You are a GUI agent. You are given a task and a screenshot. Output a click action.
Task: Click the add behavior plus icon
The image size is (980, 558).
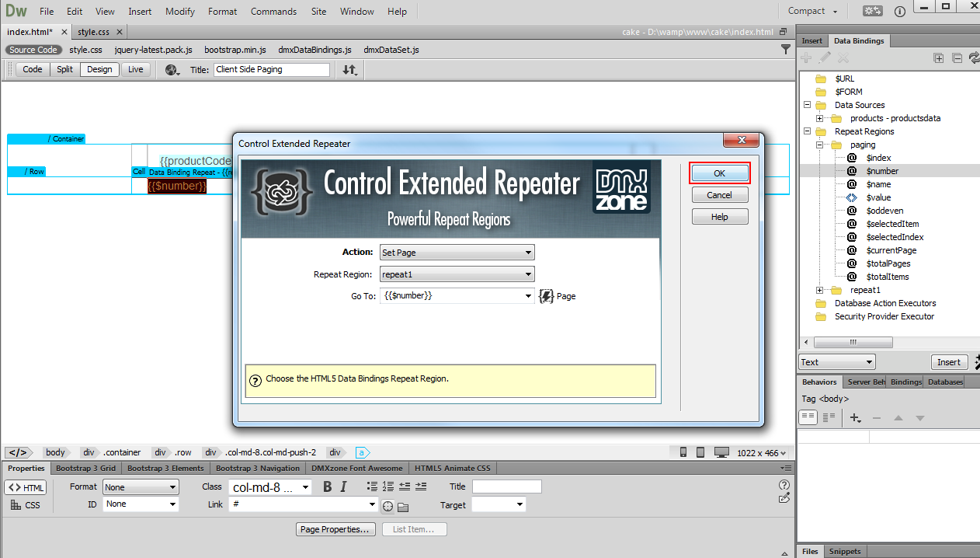[x=855, y=418]
